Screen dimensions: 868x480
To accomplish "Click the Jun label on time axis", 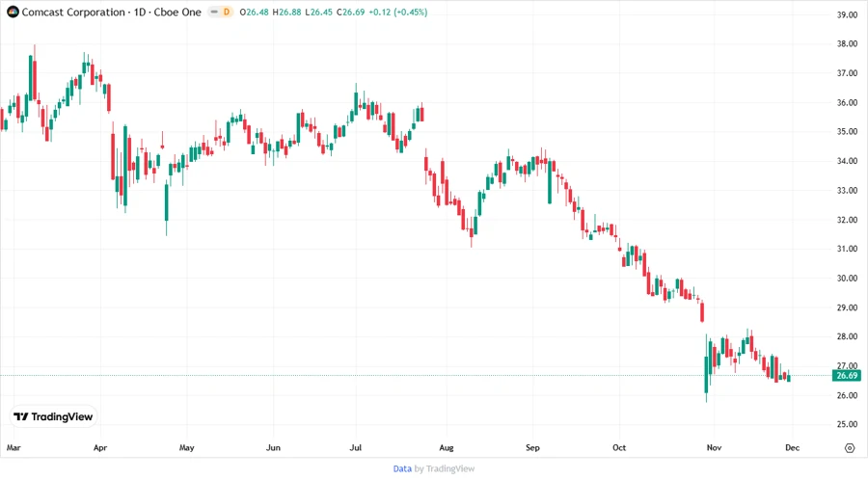I will point(274,447).
